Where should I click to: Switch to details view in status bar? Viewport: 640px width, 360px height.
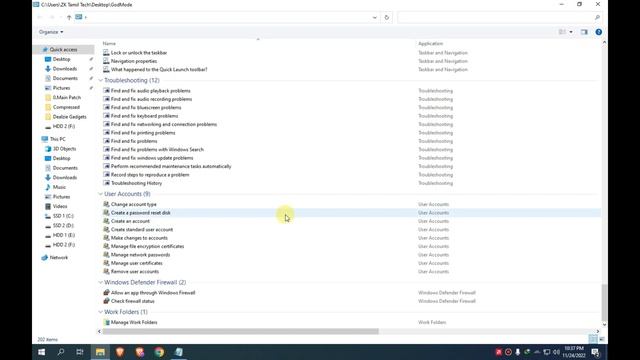(x=593, y=339)
